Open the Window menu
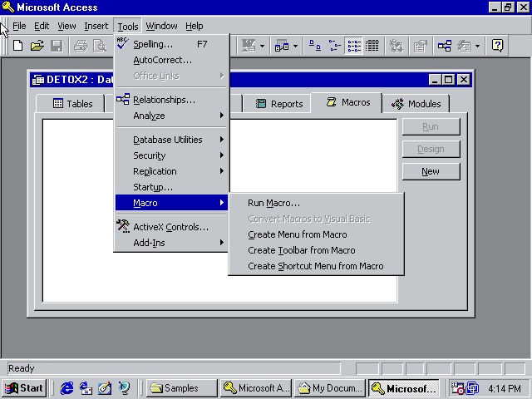Viewport: 532px width, 399px height. (x=161, y=26)
